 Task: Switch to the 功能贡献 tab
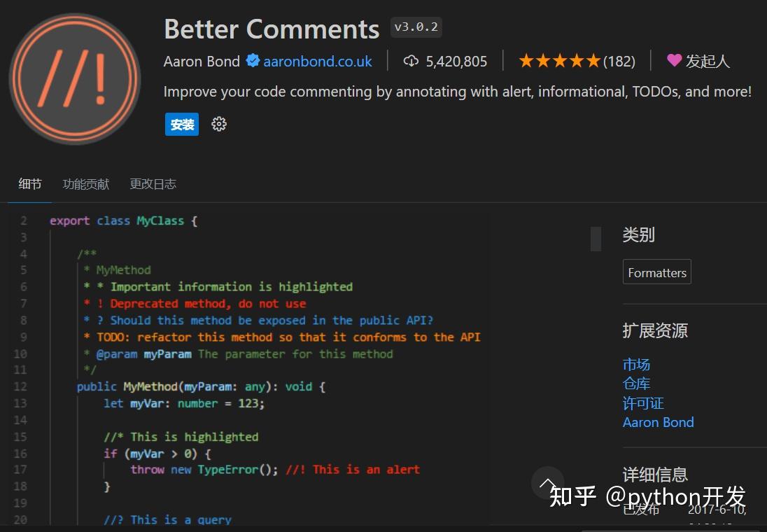85,183
